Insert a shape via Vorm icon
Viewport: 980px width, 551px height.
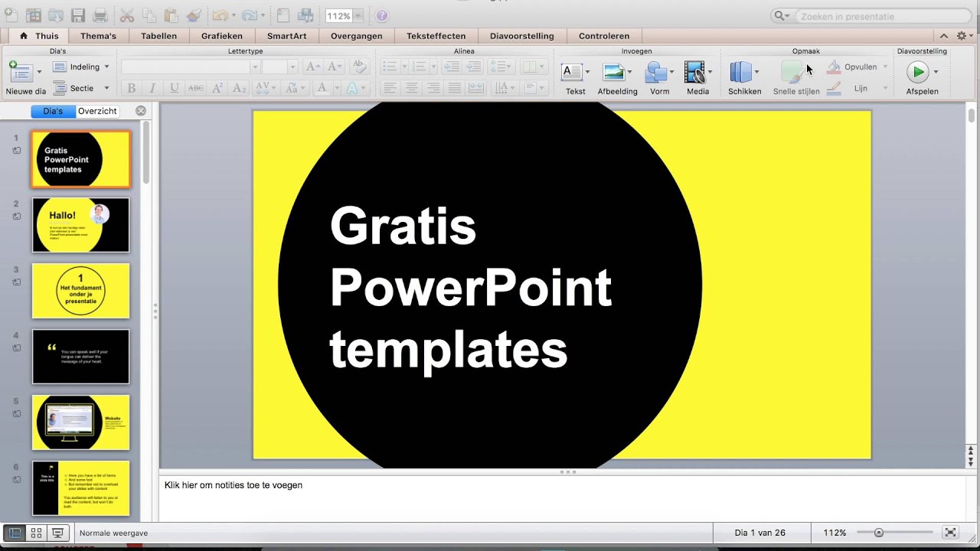pos(656,73)
